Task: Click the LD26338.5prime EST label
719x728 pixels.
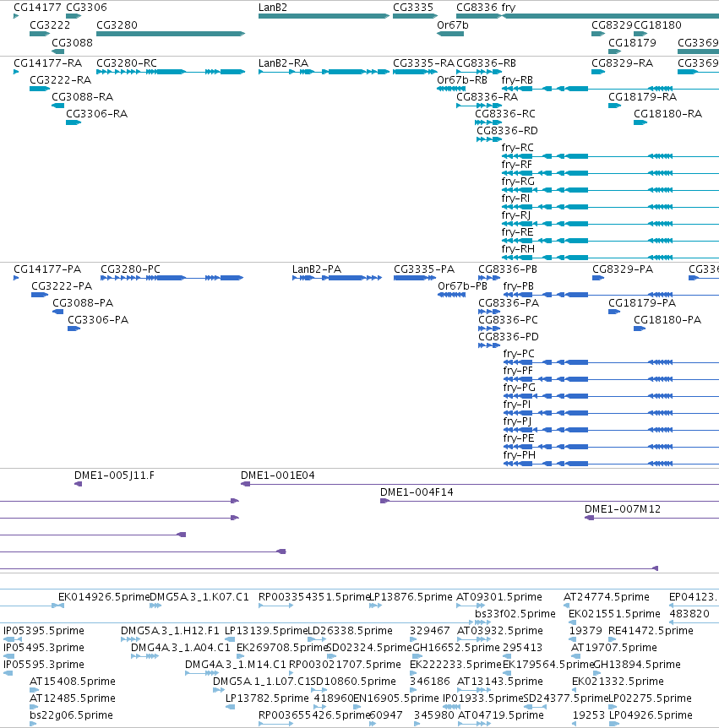Action: click(x=351, y=631)
